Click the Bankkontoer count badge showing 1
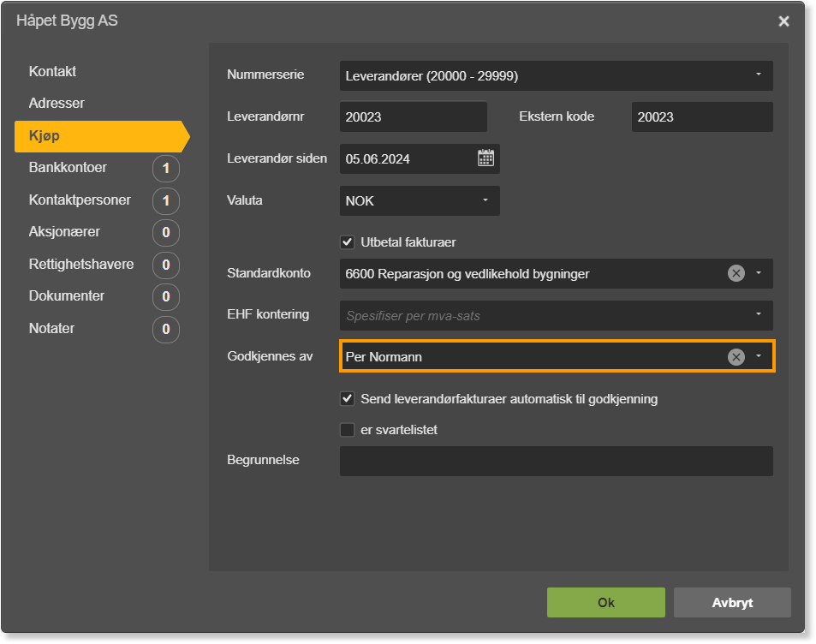This screenshot has height=644, width=816. [166, 168]
